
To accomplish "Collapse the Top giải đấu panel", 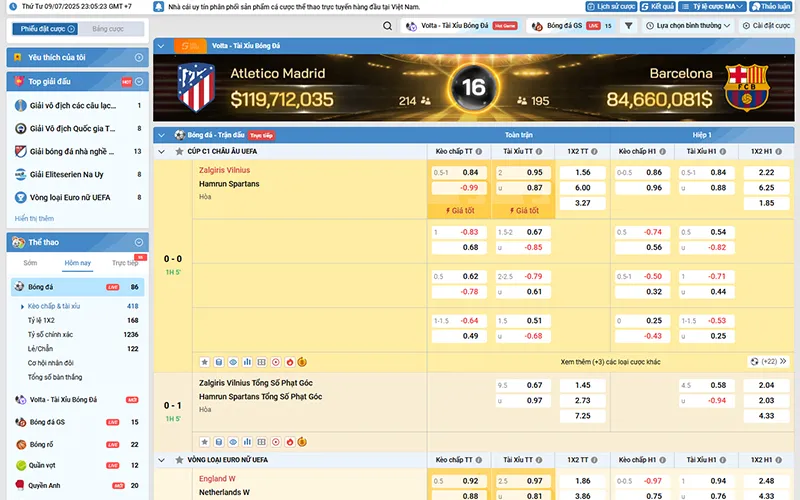I will point(139,82).
